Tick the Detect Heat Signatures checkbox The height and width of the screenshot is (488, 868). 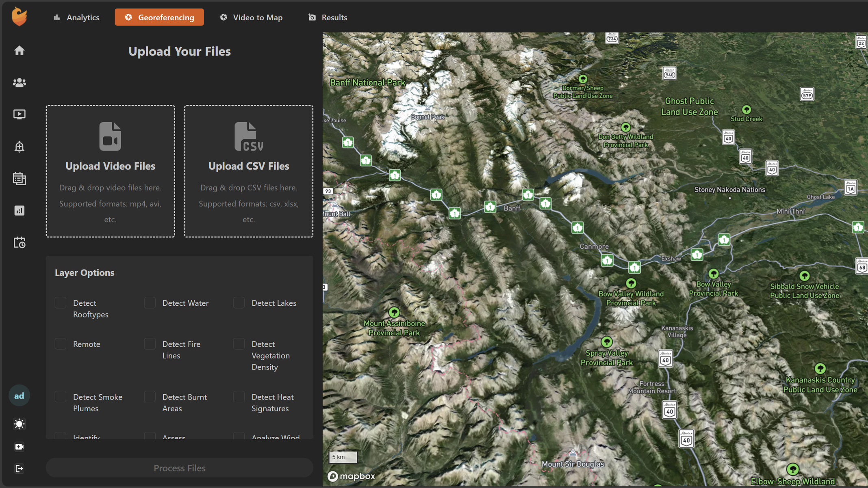pyautogui.click(x=239, y=397)
